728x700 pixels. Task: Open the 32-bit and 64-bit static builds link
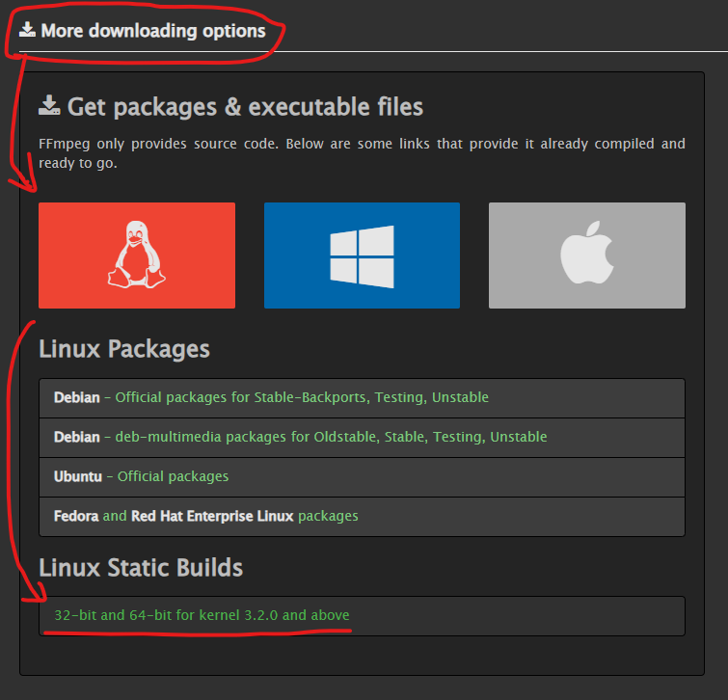[202, 615]
